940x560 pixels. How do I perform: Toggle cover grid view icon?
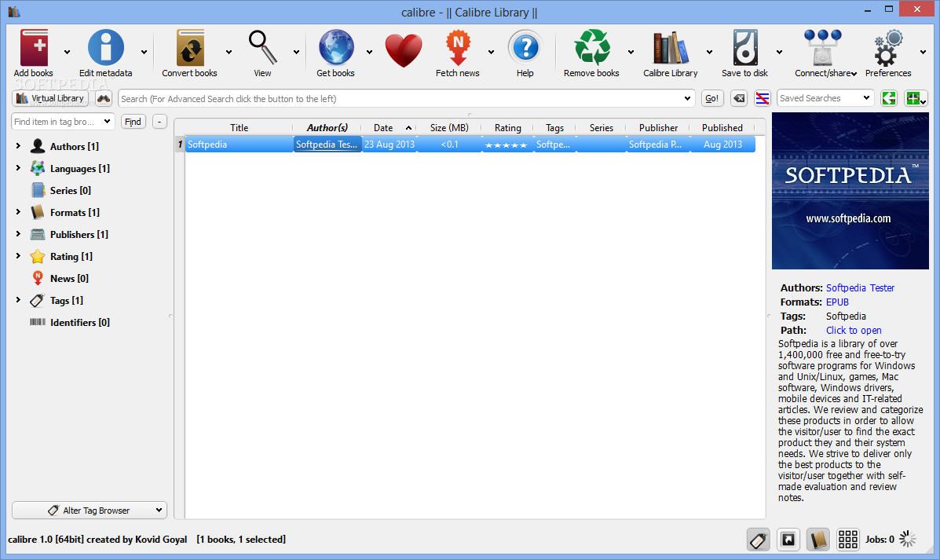(847, 540)
